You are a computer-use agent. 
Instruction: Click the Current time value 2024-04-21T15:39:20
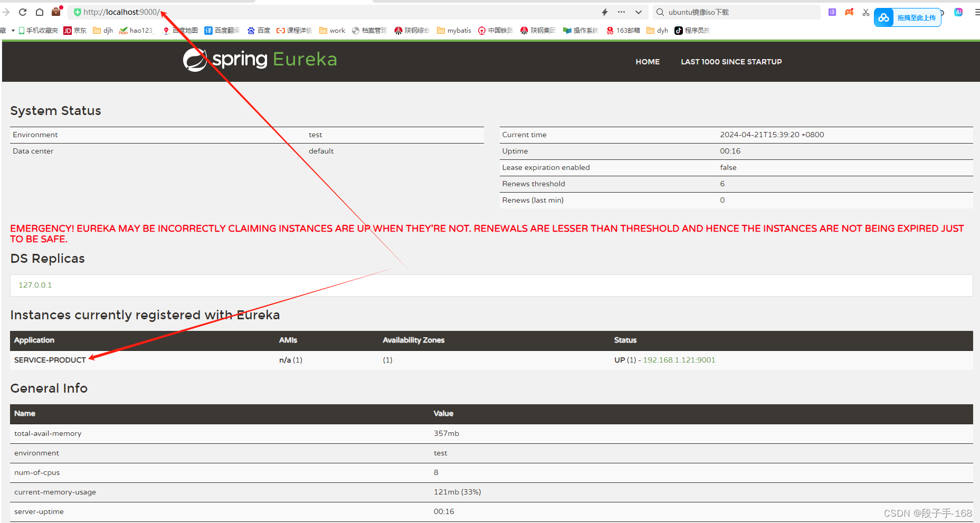[x=772, y=135]
